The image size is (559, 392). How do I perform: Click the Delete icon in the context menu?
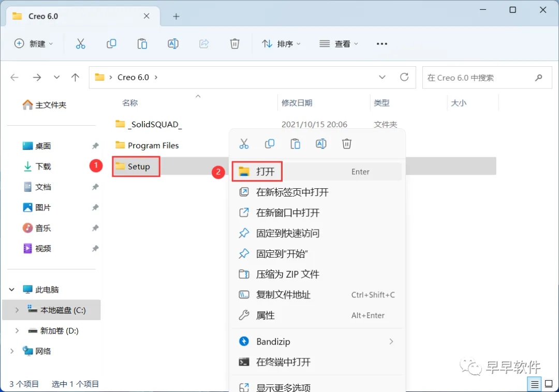(x=347, y=144)
